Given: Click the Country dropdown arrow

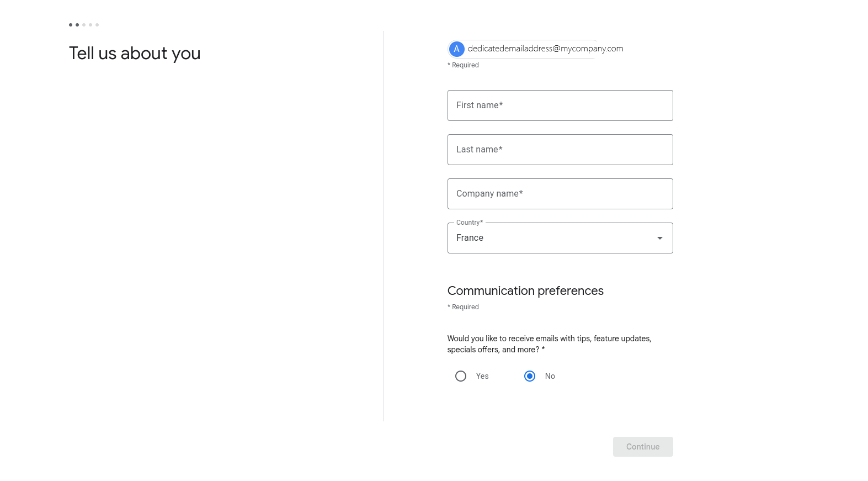Looking at the screenshot, I should pos(659,238).
